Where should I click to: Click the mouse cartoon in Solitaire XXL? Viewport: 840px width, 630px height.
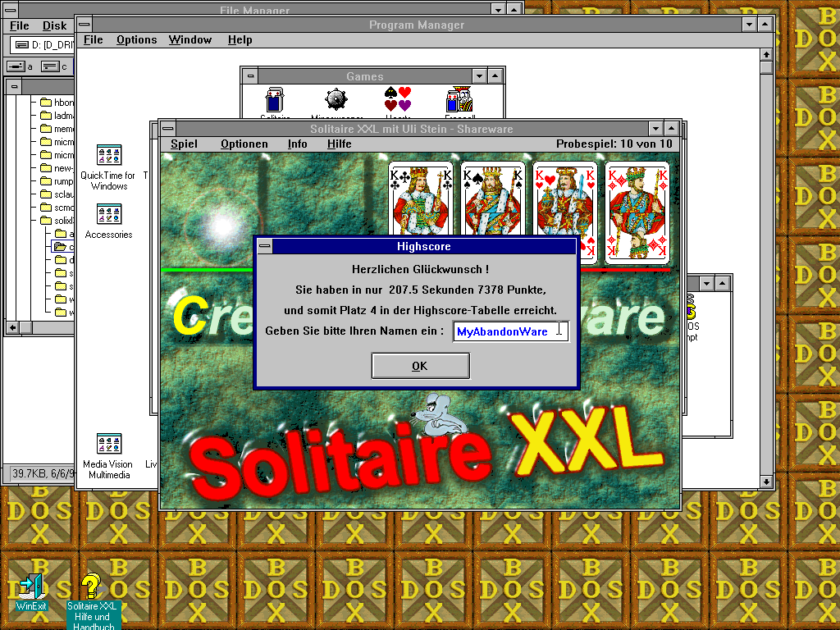coord(440,415)
